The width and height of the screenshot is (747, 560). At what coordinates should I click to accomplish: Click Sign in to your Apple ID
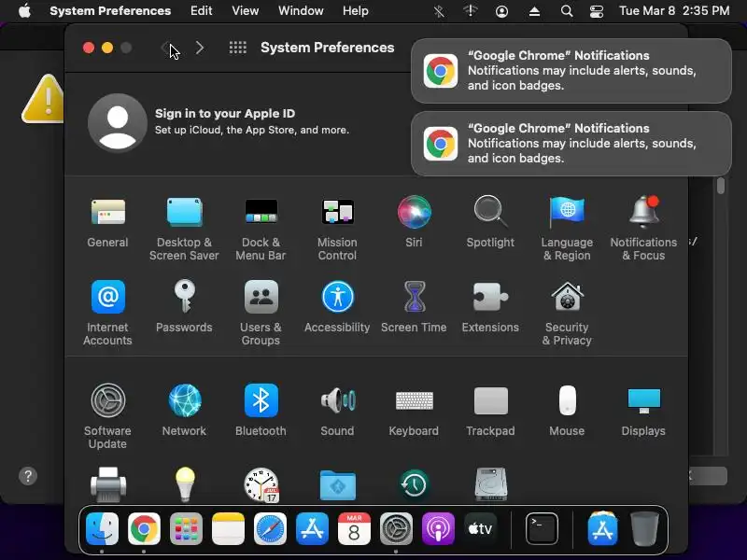[x=225, y=113]
